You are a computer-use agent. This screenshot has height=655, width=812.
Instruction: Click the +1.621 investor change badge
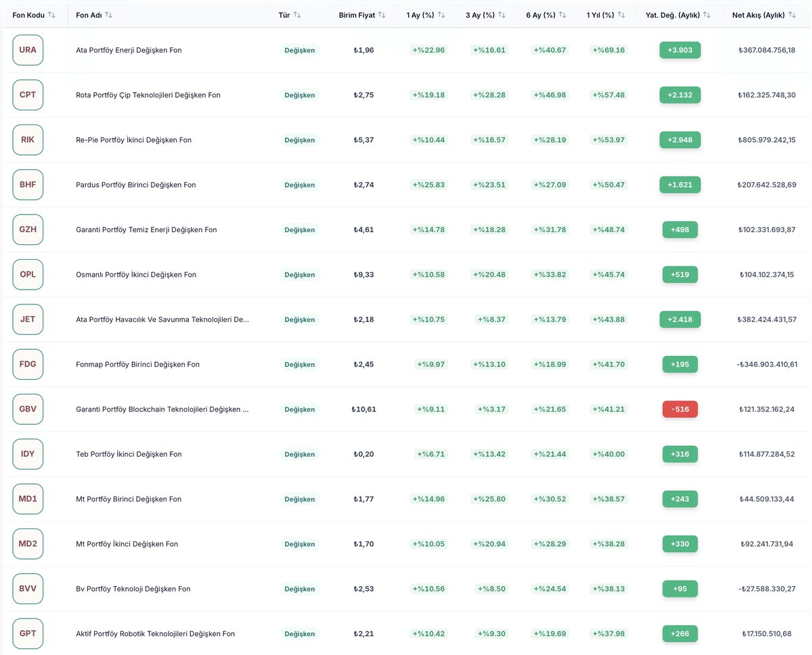pyautogui.click(x=680, y=185)
